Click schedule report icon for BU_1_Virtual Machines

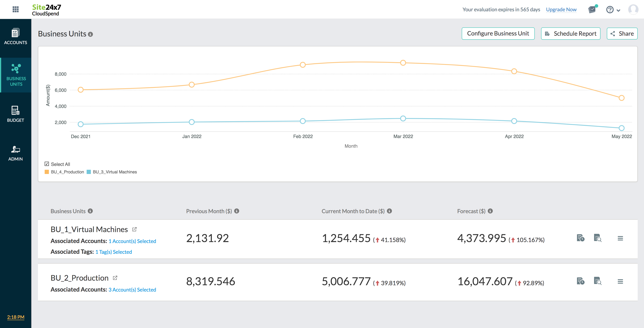(x=581, y=238)
